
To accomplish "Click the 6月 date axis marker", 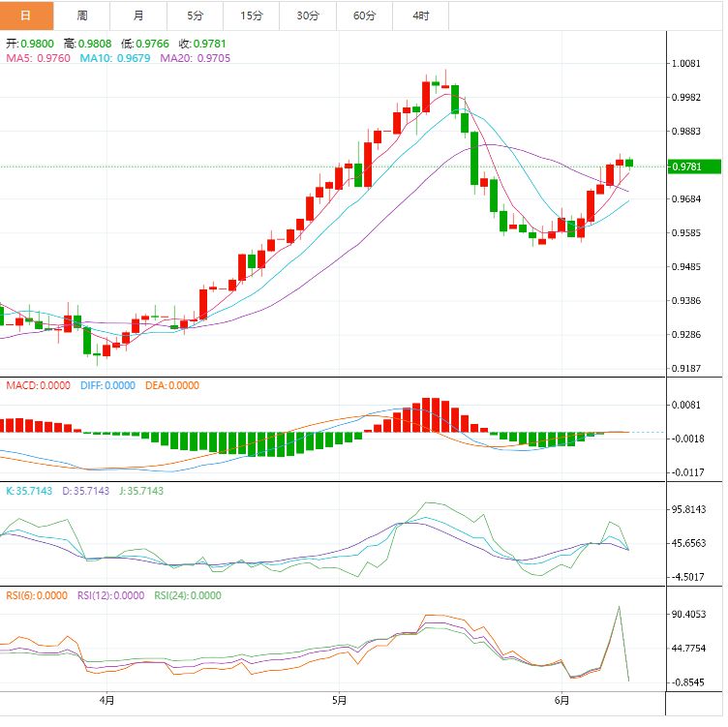I will 562,699.
